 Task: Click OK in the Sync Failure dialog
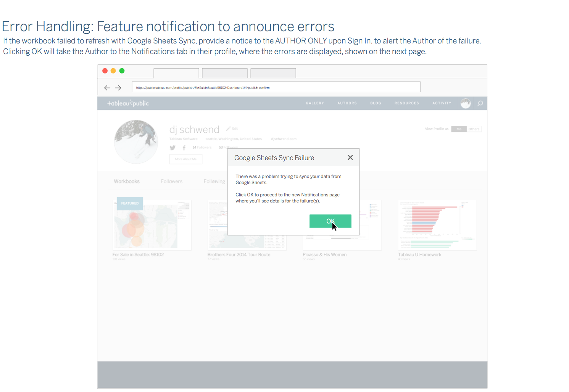pos(330,221)
